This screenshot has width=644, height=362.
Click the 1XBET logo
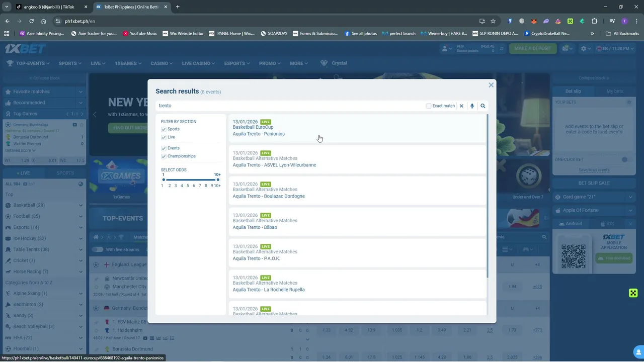(25, 49)
